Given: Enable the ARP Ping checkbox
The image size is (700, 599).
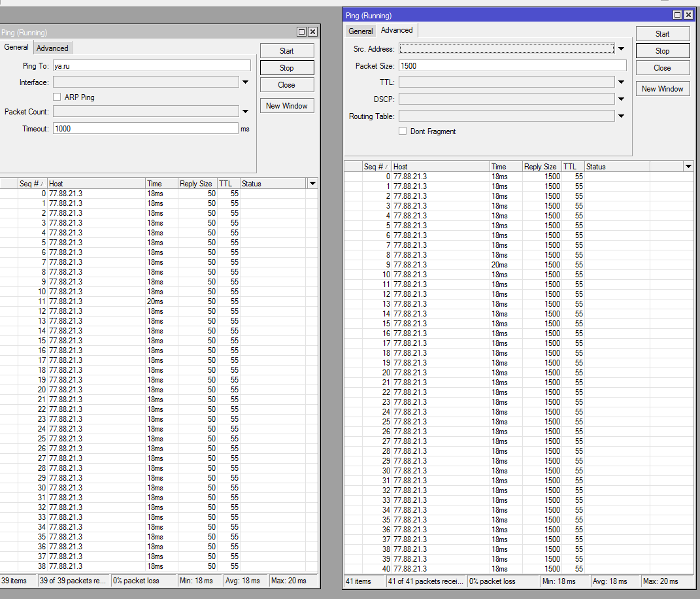Looking at the screenshot, I should pyautogui.click(x=57, y=97).
